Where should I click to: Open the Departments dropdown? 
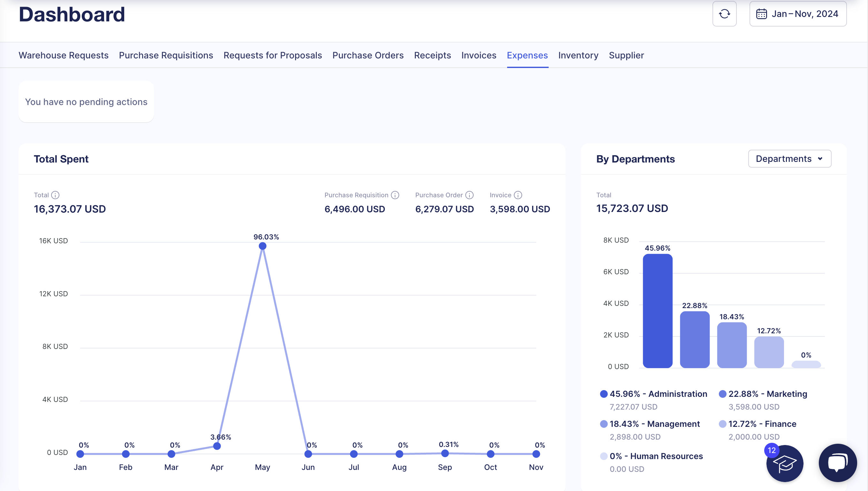point(789,158)
